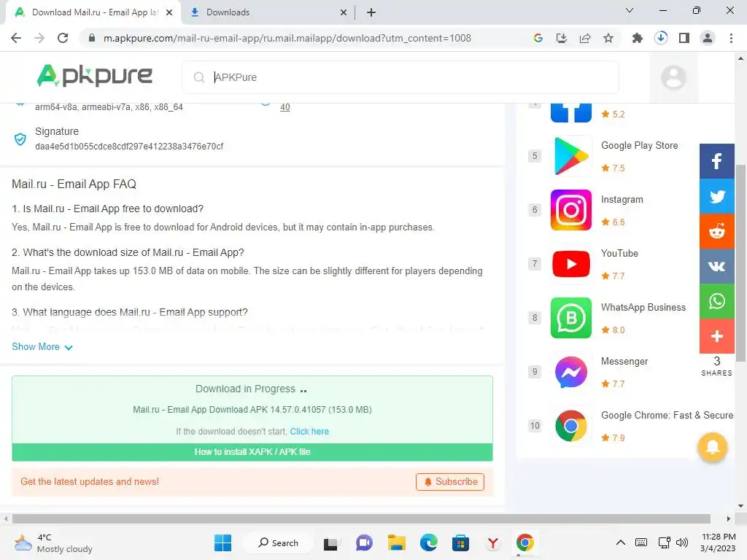Screen dimensions: 747x560
Task: Click the share this page icon
Action: (585, 38)
